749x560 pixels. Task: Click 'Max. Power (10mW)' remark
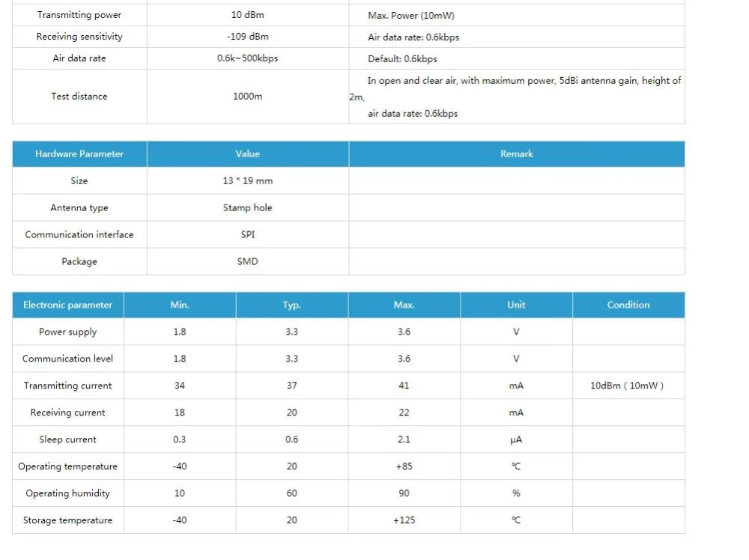[x=410, y=15]
